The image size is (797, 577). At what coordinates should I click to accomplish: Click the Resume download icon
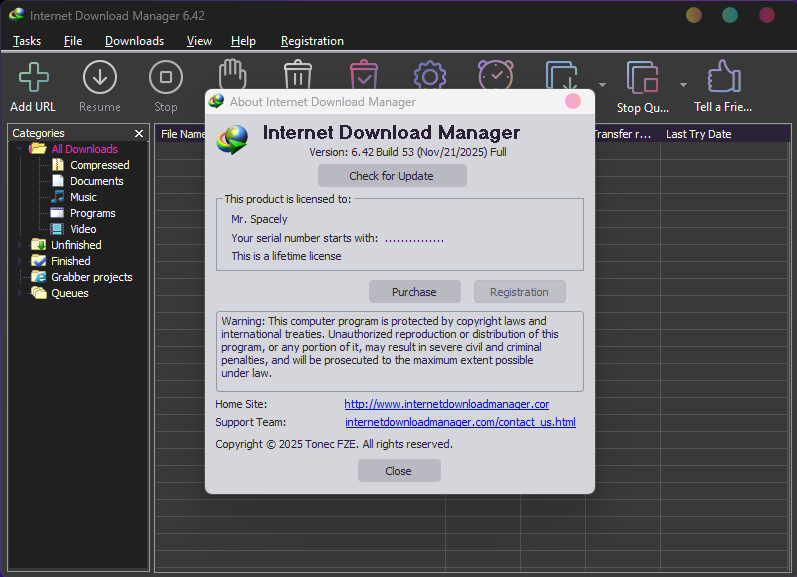coord(99,78)
